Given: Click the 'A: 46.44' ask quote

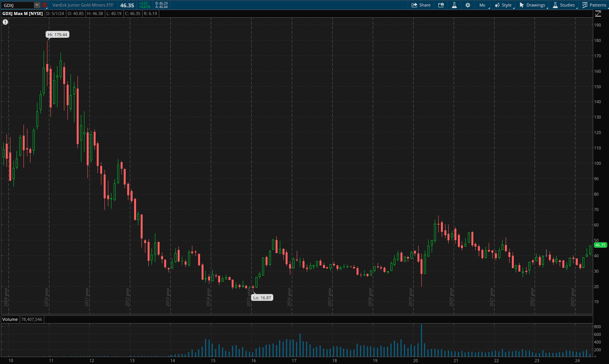Looking at the screenshot, I should [162, 7].
